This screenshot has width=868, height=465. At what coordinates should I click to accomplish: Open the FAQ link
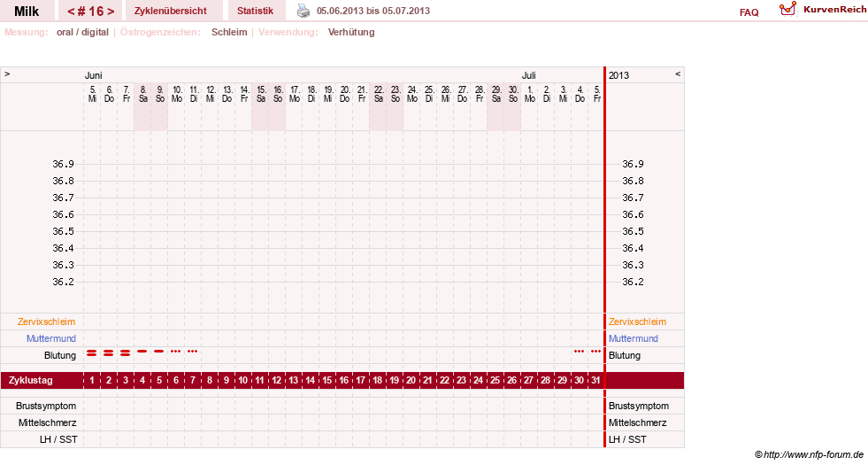coord(749,12)
